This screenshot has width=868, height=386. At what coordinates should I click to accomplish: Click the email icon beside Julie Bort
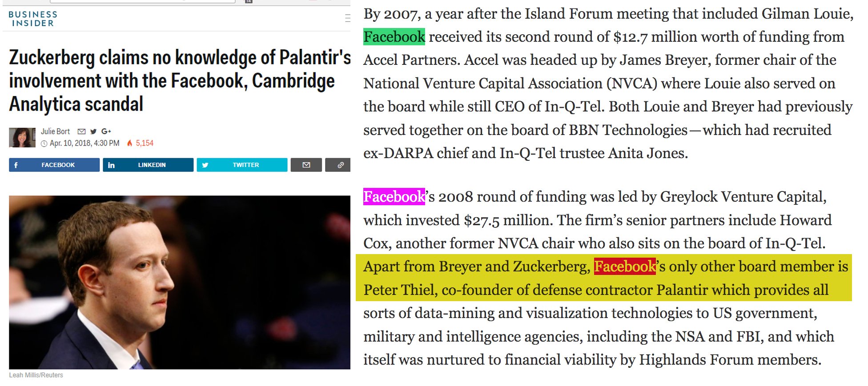coord(81,131)
